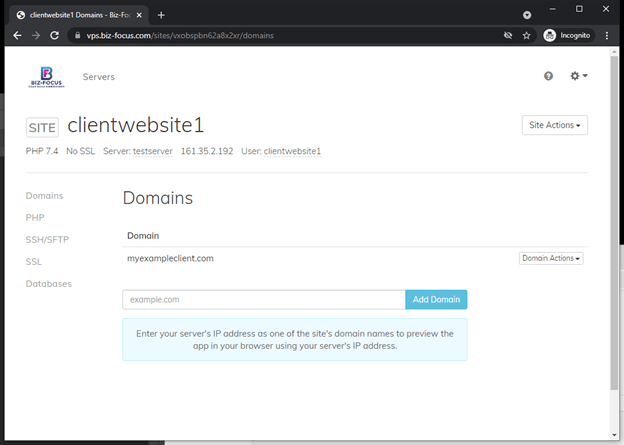This screenshot has height=445, width=624.
Task: Select the myexampleclient.com domain text
Action: pos(170,258)
